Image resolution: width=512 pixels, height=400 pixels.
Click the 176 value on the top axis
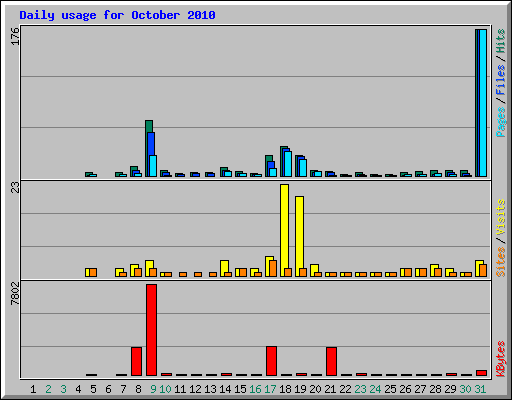(x=15, y=36)
